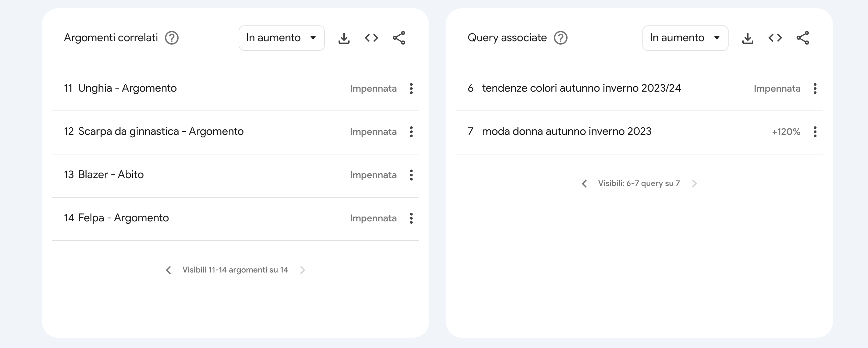Open embed code for Query associate

coord(775,38)
